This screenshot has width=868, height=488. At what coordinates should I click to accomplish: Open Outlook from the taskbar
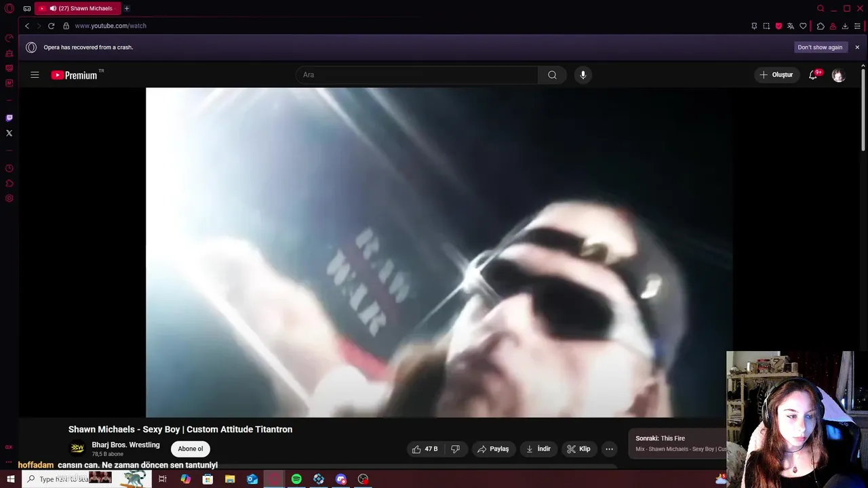252,479
